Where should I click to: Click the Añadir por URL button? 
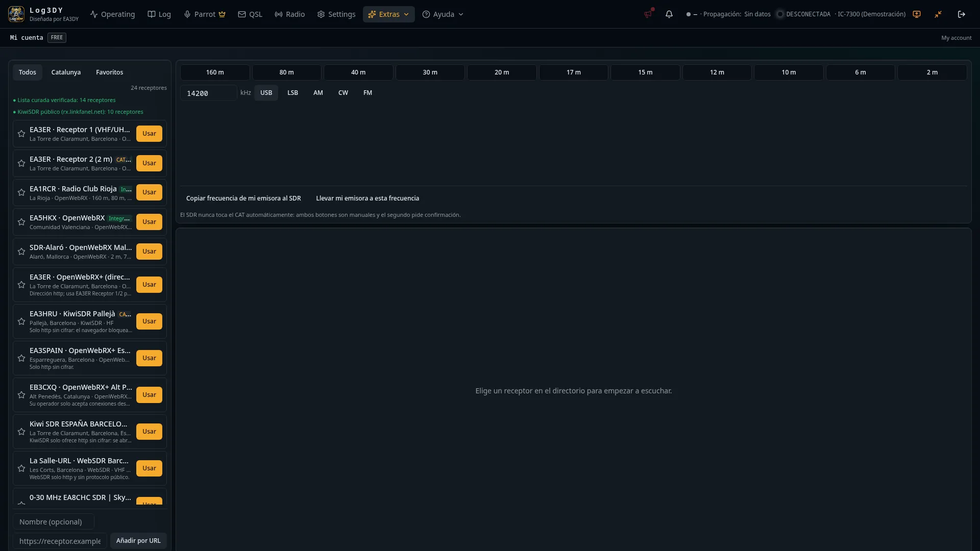[138, 541]
